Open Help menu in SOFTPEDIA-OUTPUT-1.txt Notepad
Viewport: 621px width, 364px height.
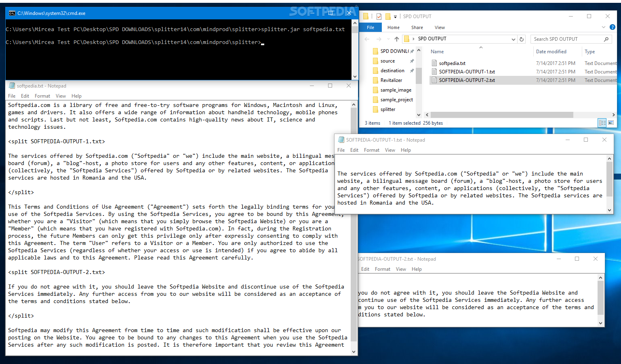click(x=406, y=150)
